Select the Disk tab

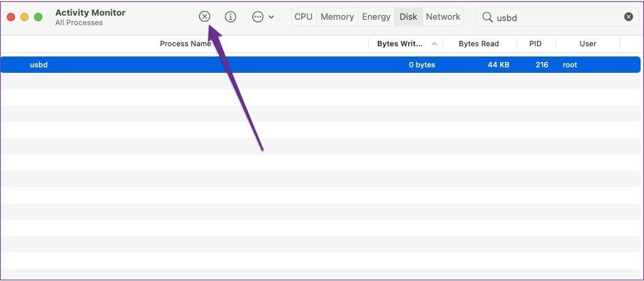(x=408, y=17)
